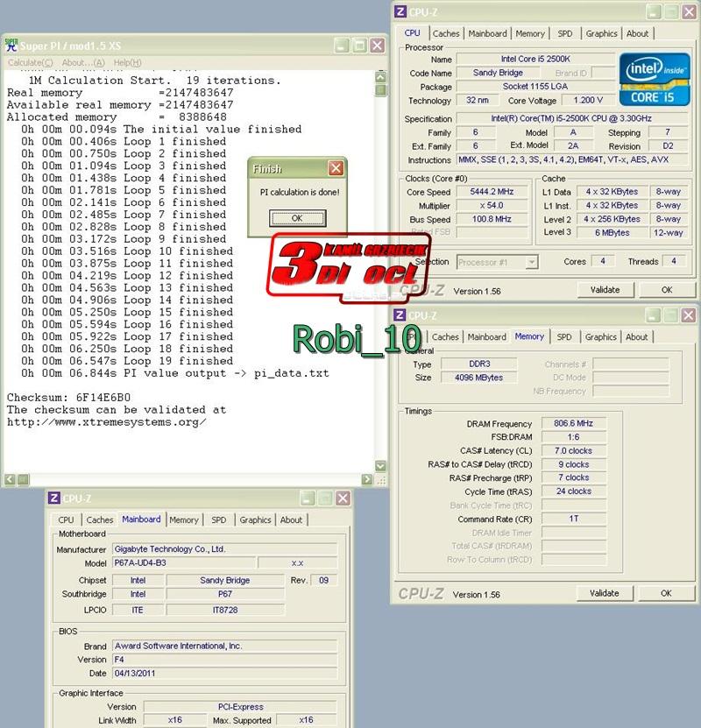Switch to SPD tab in top CPU-Z window
Image resolution: width=701 pixels, height=728 pixels.
click(565, 33)
